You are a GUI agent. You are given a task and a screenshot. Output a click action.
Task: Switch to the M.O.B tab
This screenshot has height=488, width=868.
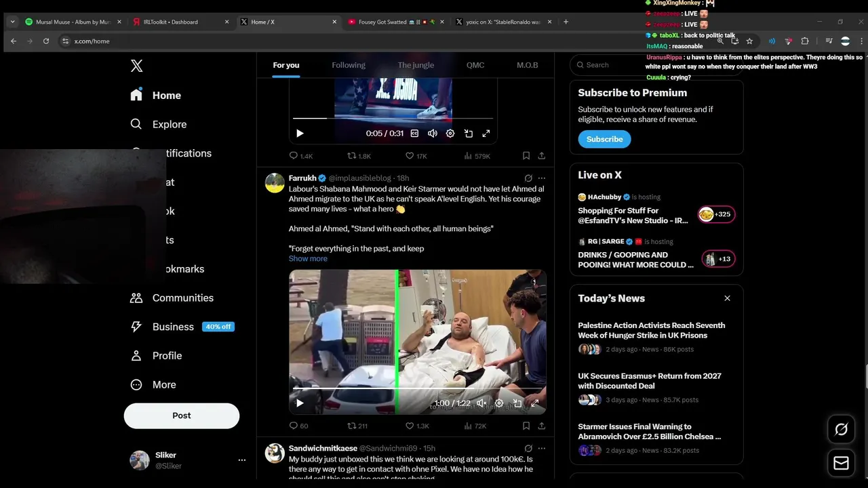527,65
